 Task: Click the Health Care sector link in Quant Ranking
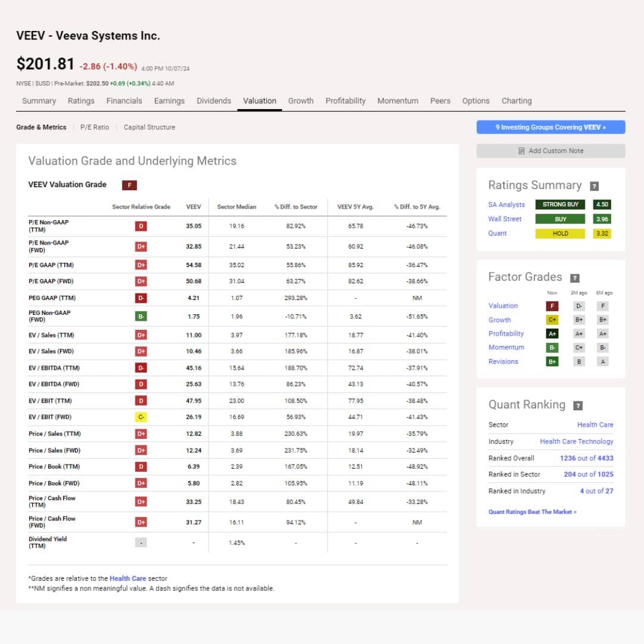point(595,425)
